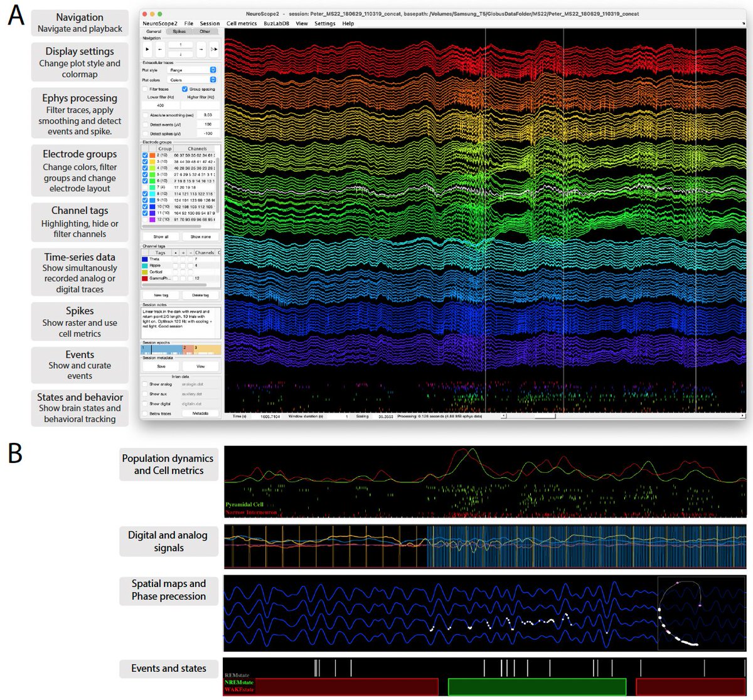Screen dimensions: 753x700
Task: Open the Plot style dropdown
Action: coord(192,70)
